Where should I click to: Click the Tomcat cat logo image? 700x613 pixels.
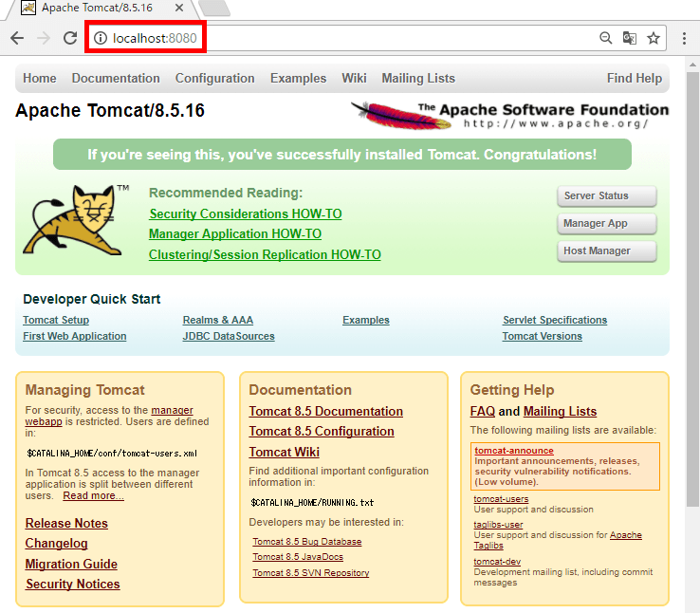(74, 219)
